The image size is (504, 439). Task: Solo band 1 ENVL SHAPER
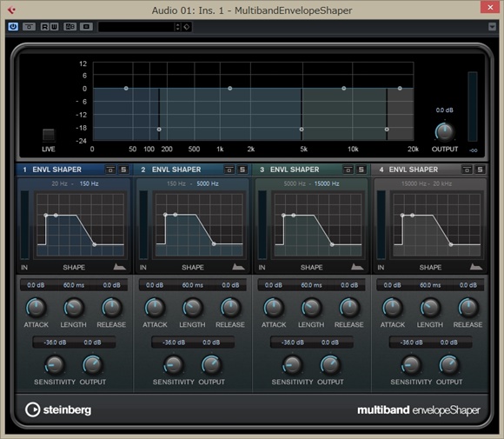tap(123, 170)
